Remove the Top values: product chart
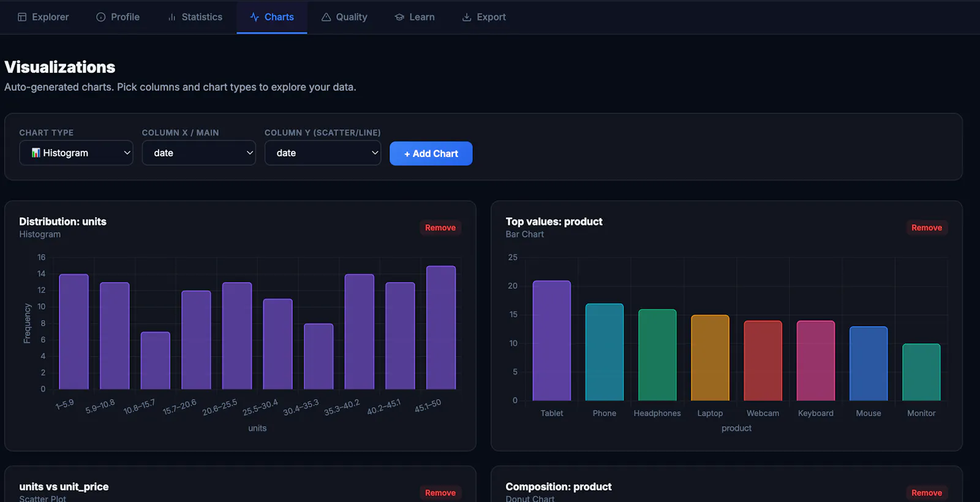Screen dimensions: 980x502 (x=927, y=227)
